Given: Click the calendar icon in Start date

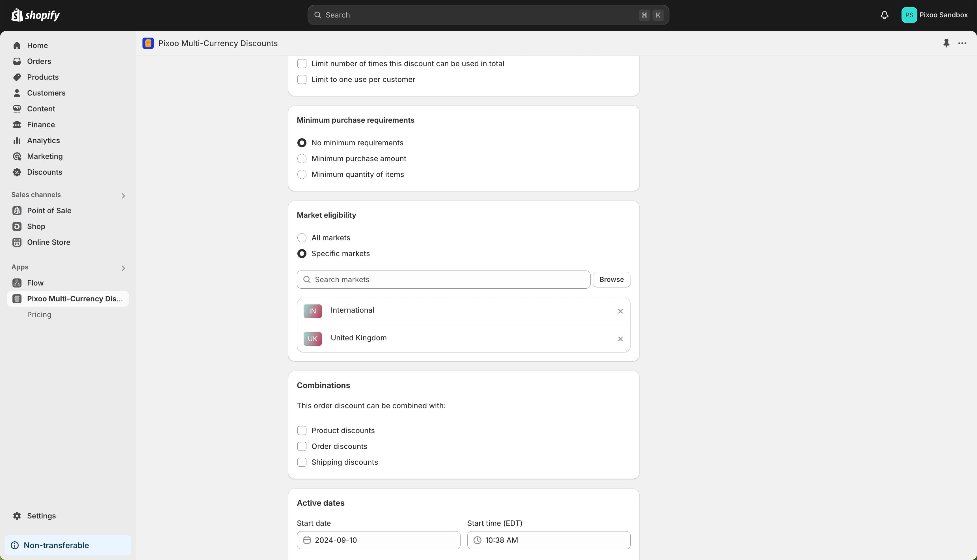Looking at the screenshot, I should point(307,540).
